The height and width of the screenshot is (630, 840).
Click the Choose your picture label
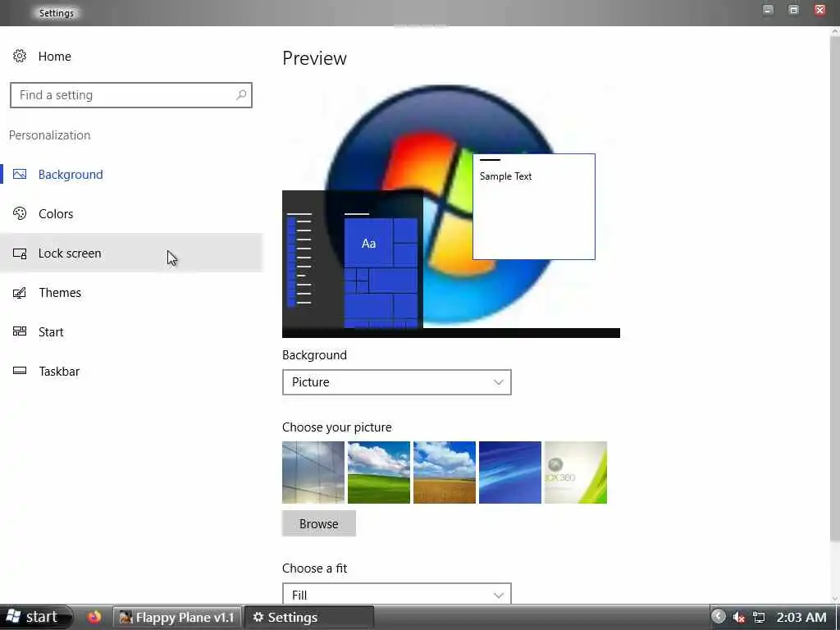(336, 427)
